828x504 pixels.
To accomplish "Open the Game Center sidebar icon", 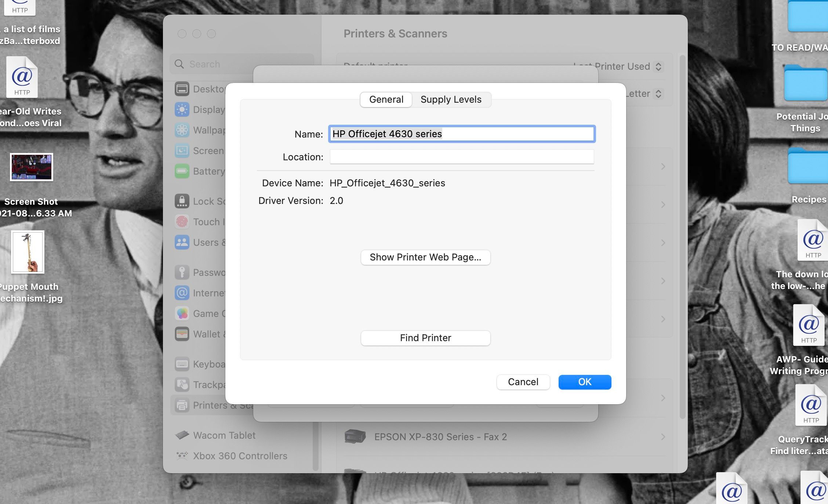I will pos(182,314).
